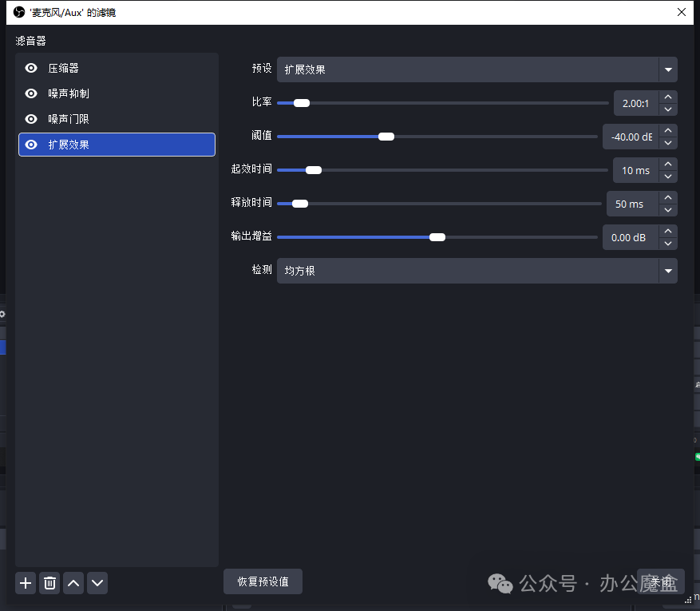Move selected filter down with arrow icon

point(97,583)
